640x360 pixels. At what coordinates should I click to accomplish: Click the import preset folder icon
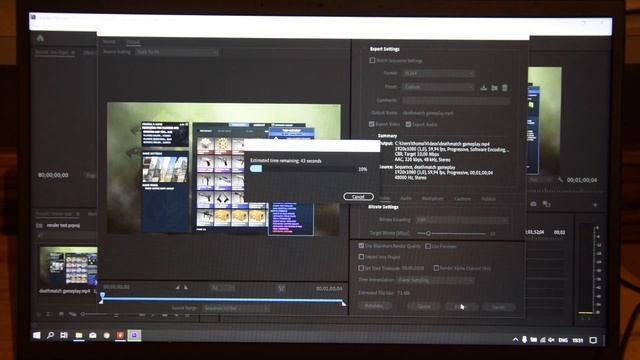click(494, 87)
